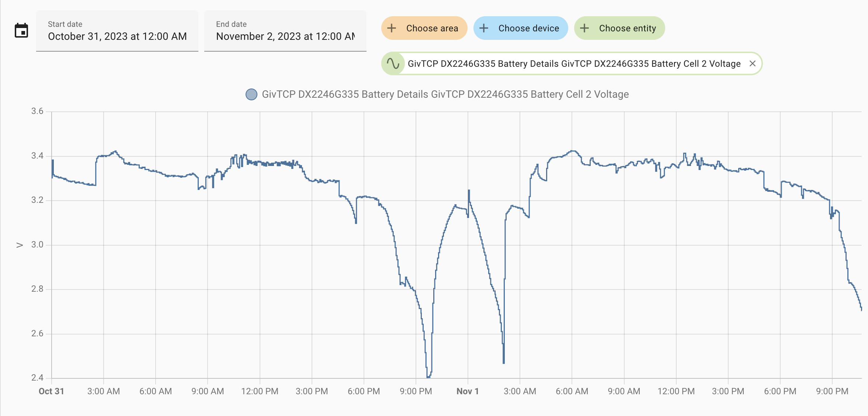Image resolution: width=868 pixels, height=416 pixels.
Task: Click the '2.6' y-axis value
Action: [x=37, y=333]
